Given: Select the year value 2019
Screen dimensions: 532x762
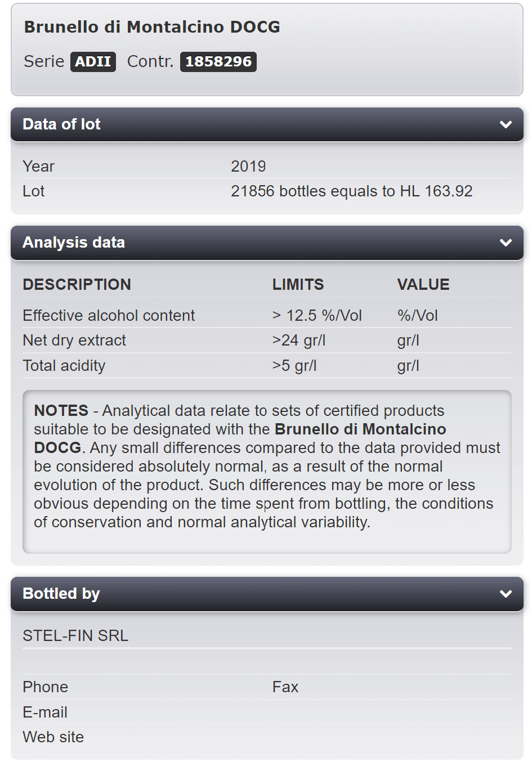Looking at the screenshot, I should click(x=248, y=167).
